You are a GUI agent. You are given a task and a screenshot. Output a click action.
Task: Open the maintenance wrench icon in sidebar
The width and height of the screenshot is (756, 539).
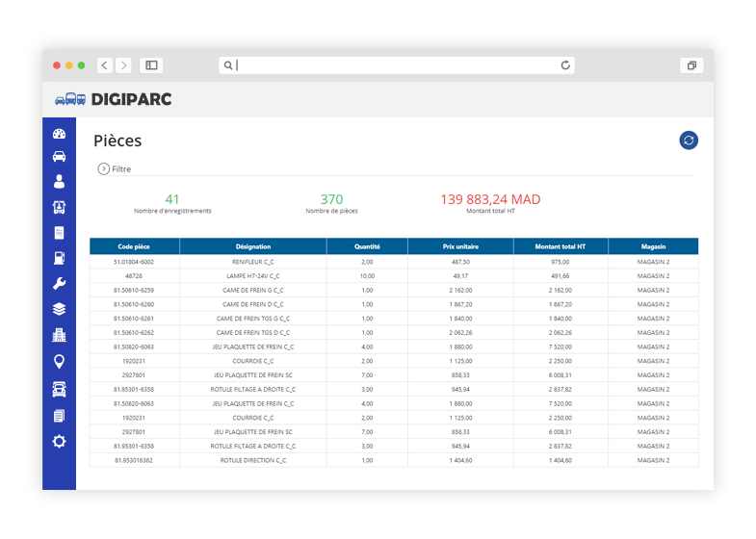[x=60, y=284]
